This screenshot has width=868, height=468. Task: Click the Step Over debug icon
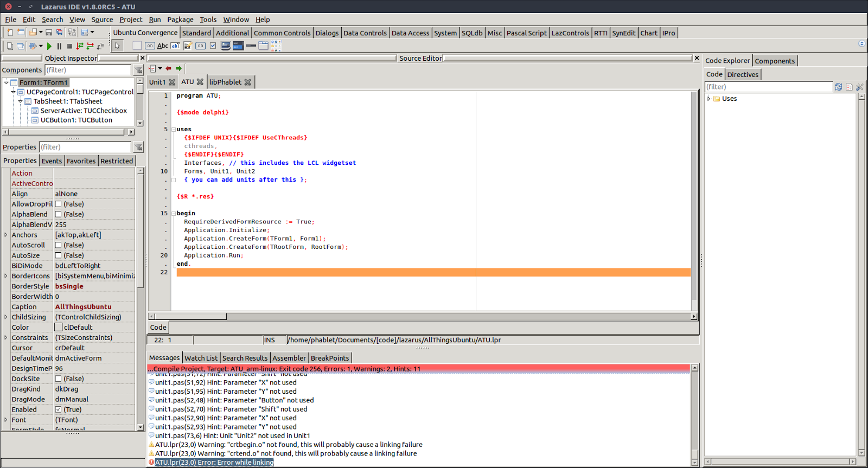pos(90,46)
